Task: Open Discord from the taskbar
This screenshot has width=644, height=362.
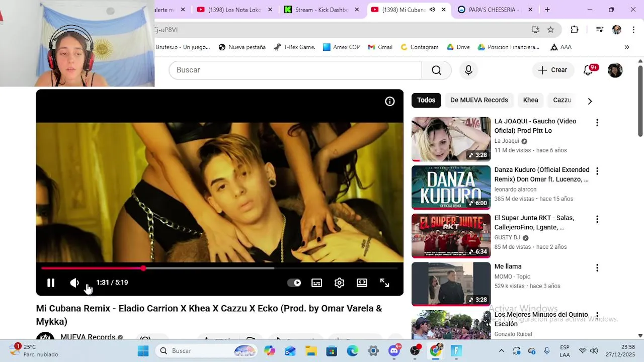Action: (394, 350)
